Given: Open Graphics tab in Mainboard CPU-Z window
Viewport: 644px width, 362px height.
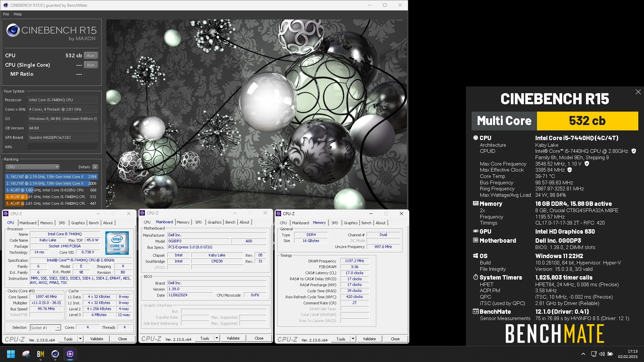Looking at the screenshot, I should coord(215,222).
